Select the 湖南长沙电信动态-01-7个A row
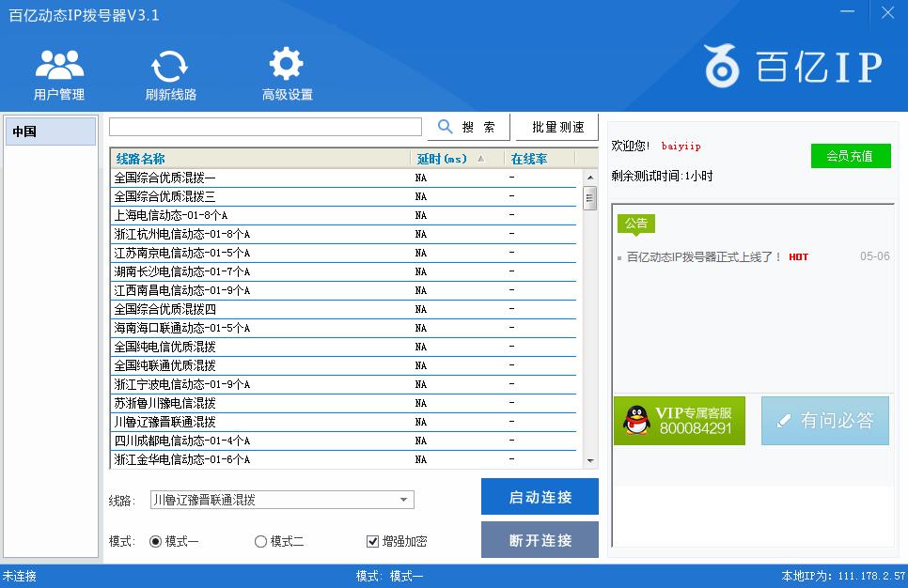 [343, 271]
